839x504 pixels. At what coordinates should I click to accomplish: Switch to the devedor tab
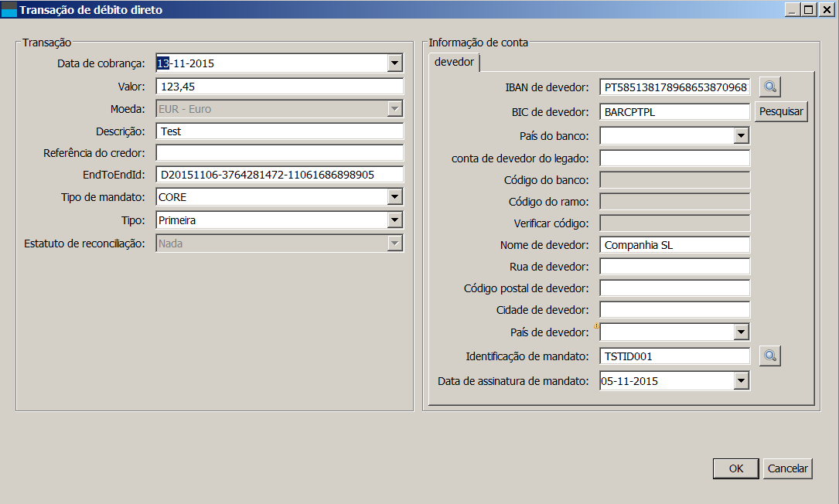point(455,62)
